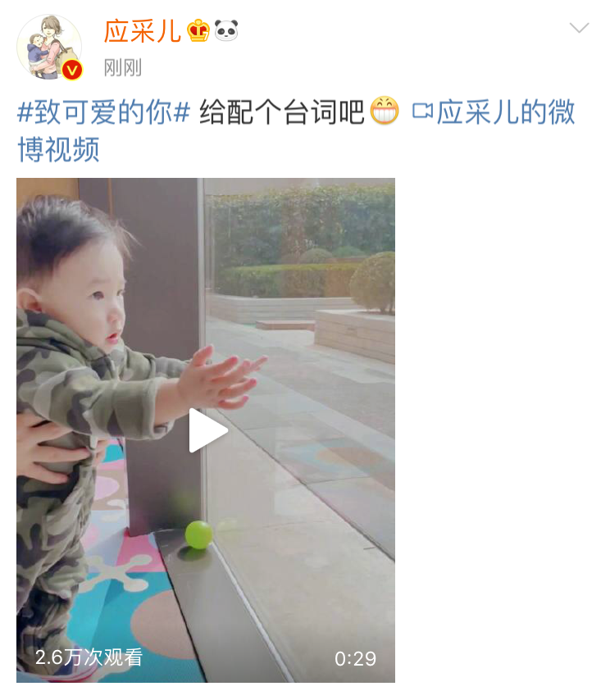The image size is (610, 700).
Task: Click the post text 给配个台词吧
Action: click(282, 111)
